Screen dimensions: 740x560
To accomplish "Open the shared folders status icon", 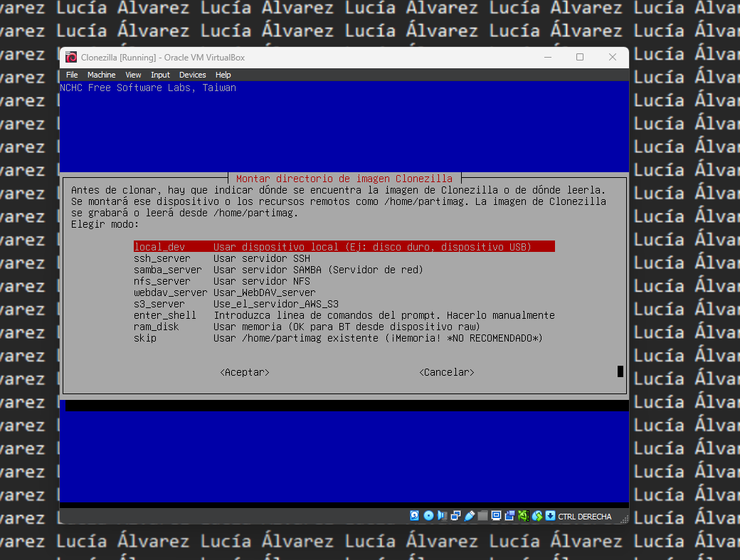I will coord(483,516).
